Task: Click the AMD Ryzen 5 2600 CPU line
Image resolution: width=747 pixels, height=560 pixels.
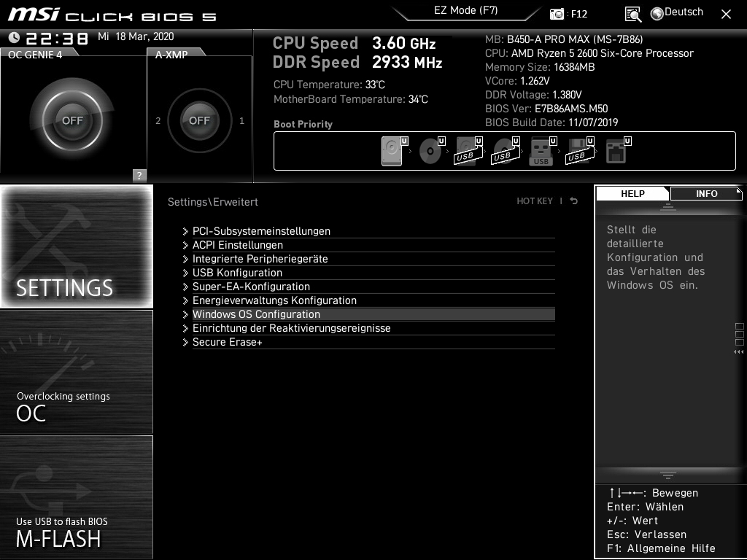Action: click(589, 52)
